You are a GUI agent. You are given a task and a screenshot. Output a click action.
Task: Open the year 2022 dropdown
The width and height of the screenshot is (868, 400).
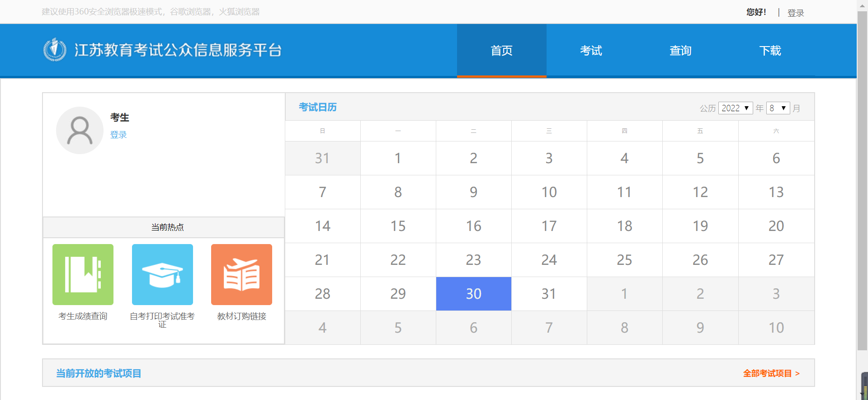(735, 108)
